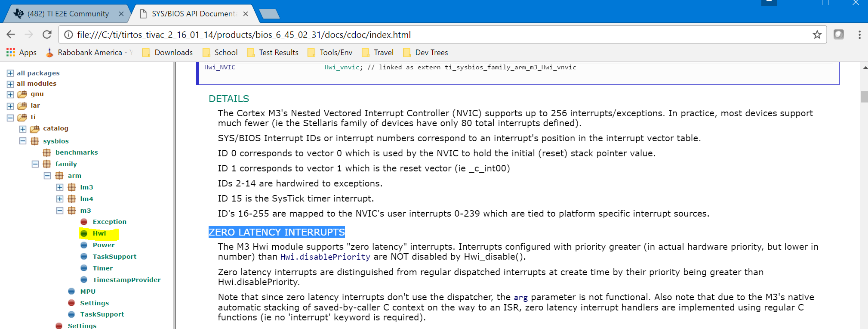
Task: Open the Tools/Env bookmark folder
Action: 330,53
